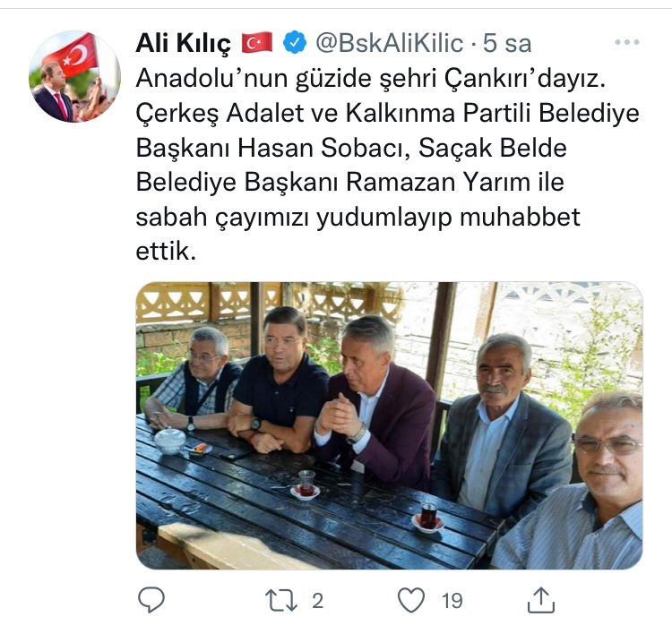Open the @BskAliKilic handle link

coord(390,43)
